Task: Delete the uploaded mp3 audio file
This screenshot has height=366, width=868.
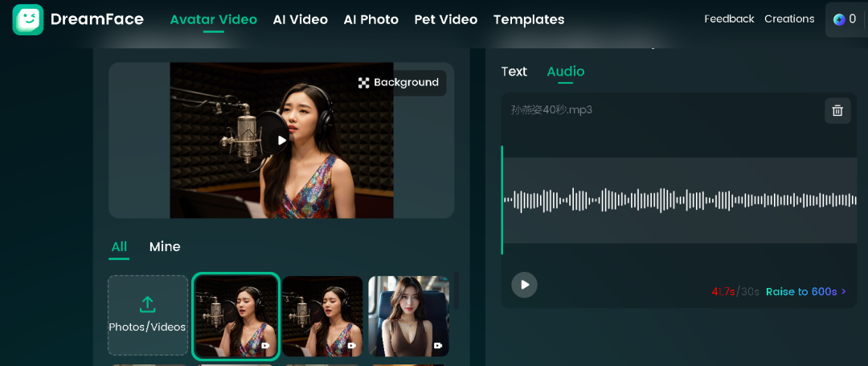Action: point(837,111)
